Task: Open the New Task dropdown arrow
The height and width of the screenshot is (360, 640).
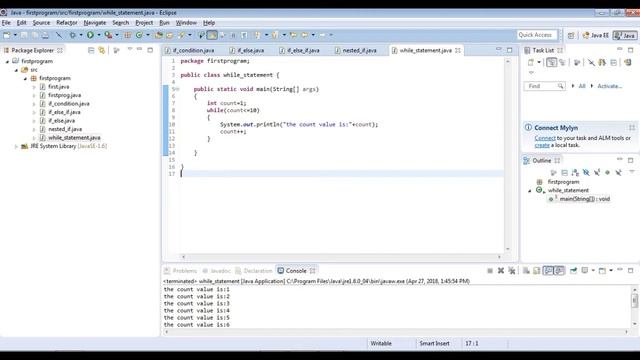Action: [539, 62]
